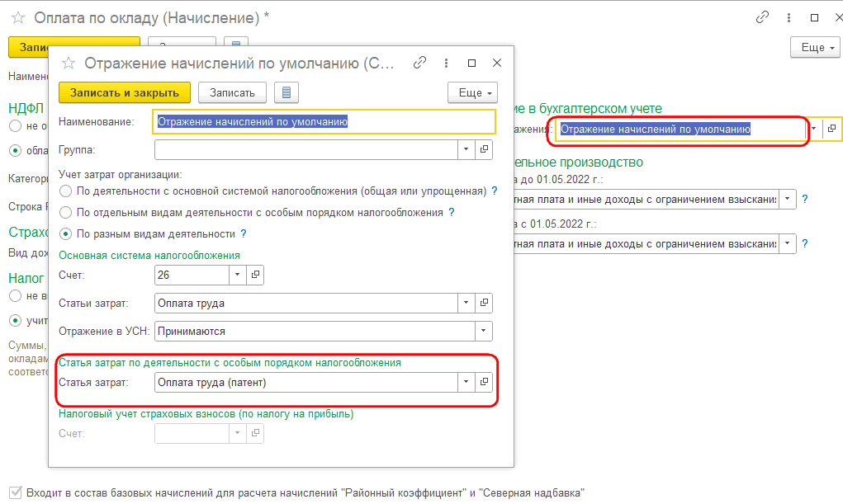Select 'По отдельным видам деятельности' radio option
The image size is (843, 504).
pos(65,213)
